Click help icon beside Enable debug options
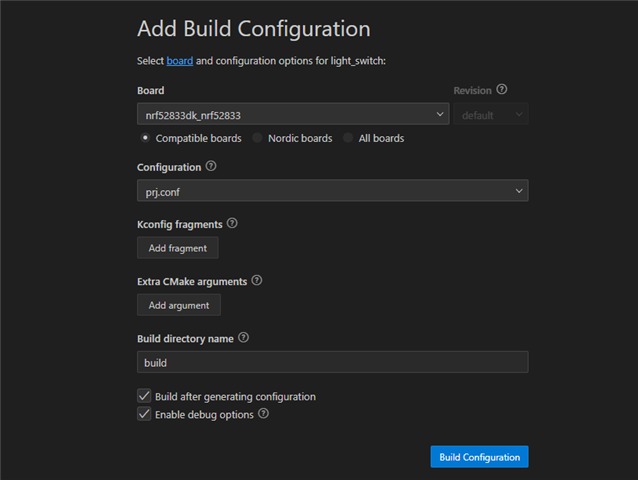Viewport: 638px width, 480px height. point(264,413)
